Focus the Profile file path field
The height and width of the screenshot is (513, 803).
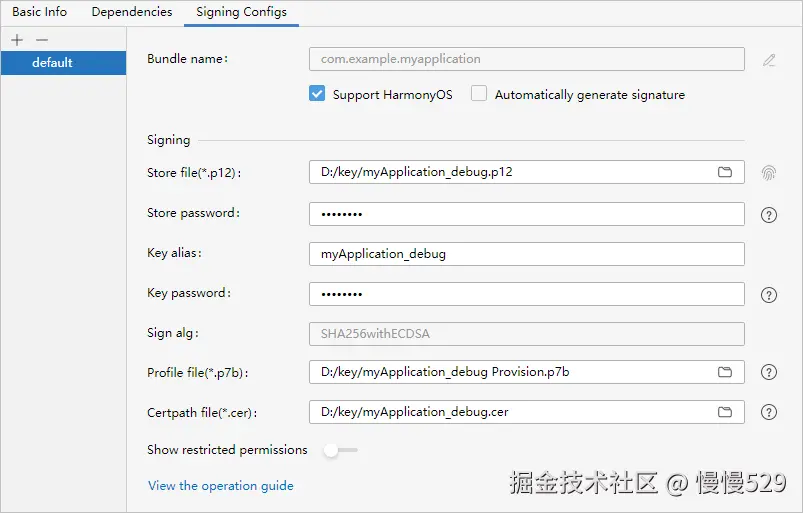526,372
